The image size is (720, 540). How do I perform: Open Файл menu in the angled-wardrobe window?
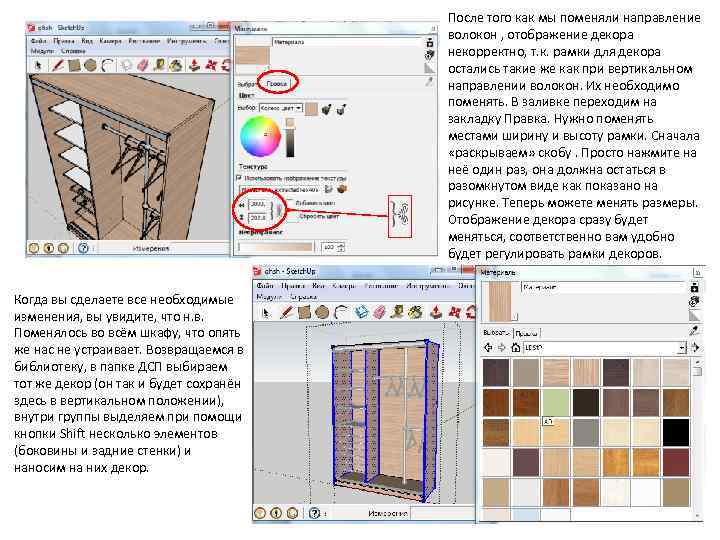point(39,41)
